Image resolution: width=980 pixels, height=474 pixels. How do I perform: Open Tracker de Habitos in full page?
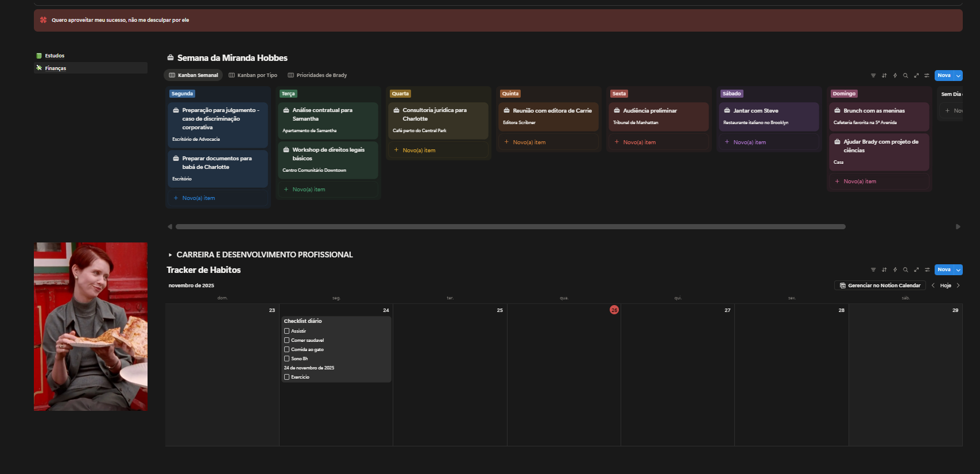916,269
